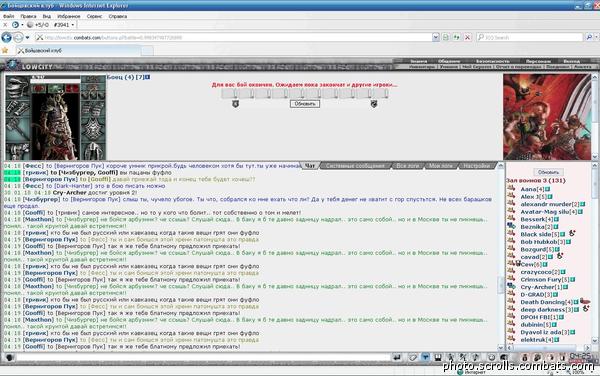600x376 pixels.
Task: Open the search provider dropdown arrow
Action: [597, 37]
